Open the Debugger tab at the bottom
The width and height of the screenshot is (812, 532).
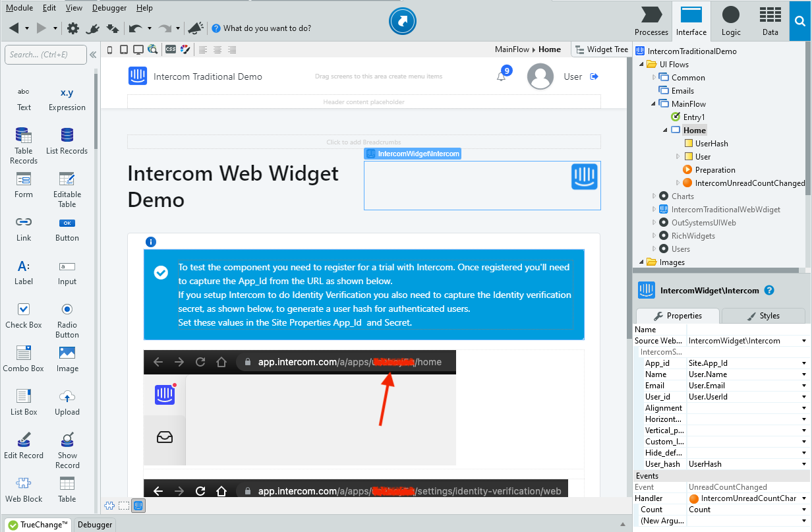coord(94,525)
